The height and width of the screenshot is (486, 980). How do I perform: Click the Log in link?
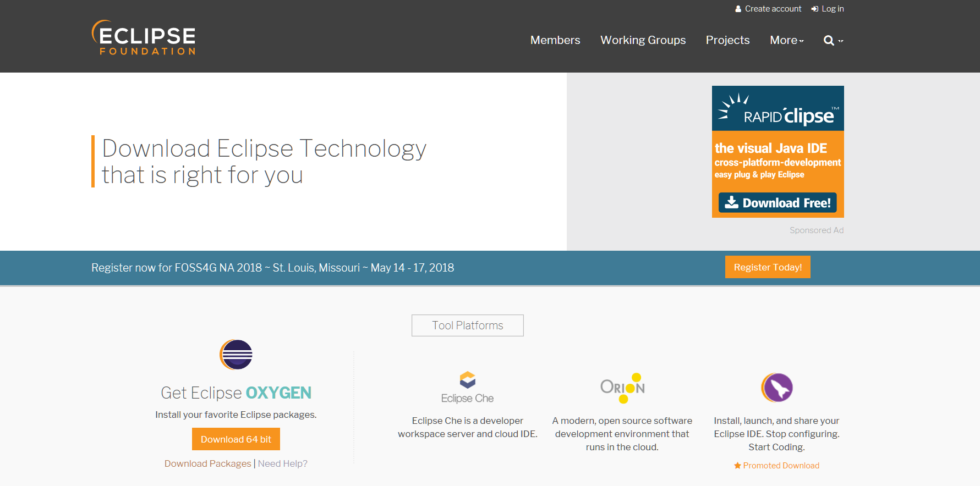click(828, 9)
